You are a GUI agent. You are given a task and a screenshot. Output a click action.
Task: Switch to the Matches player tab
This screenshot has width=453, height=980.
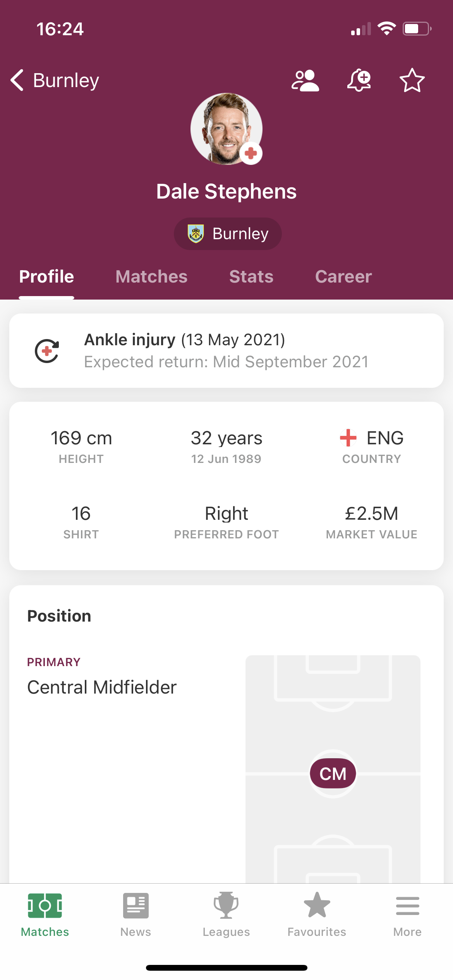point(151,276)
